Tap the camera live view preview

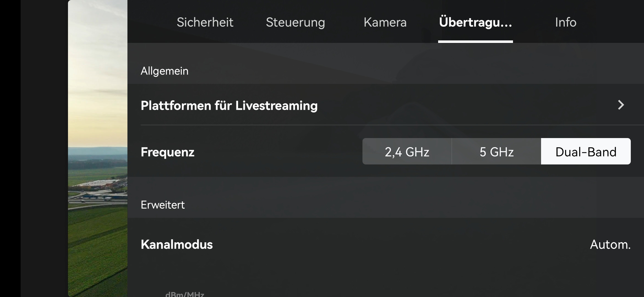98,148
